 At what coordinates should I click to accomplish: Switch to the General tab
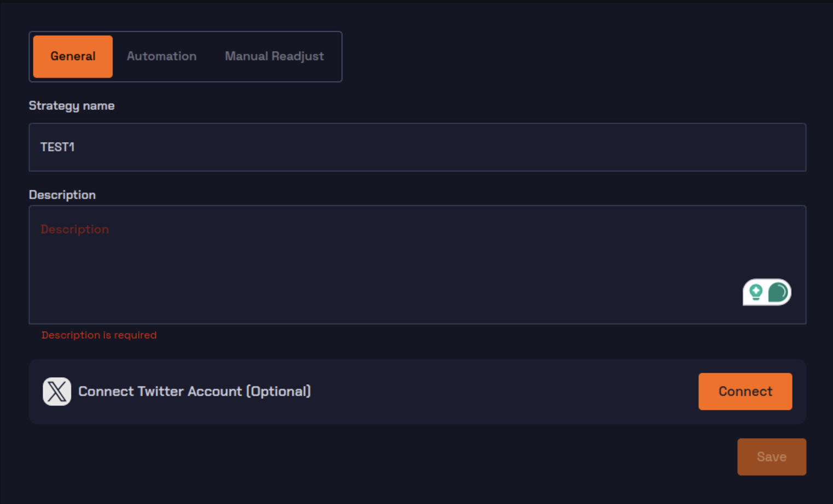point(73,56)
